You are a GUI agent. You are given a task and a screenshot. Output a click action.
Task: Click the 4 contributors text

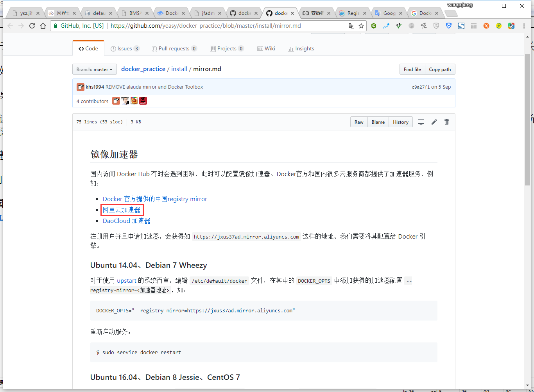[x=92, y=101]
